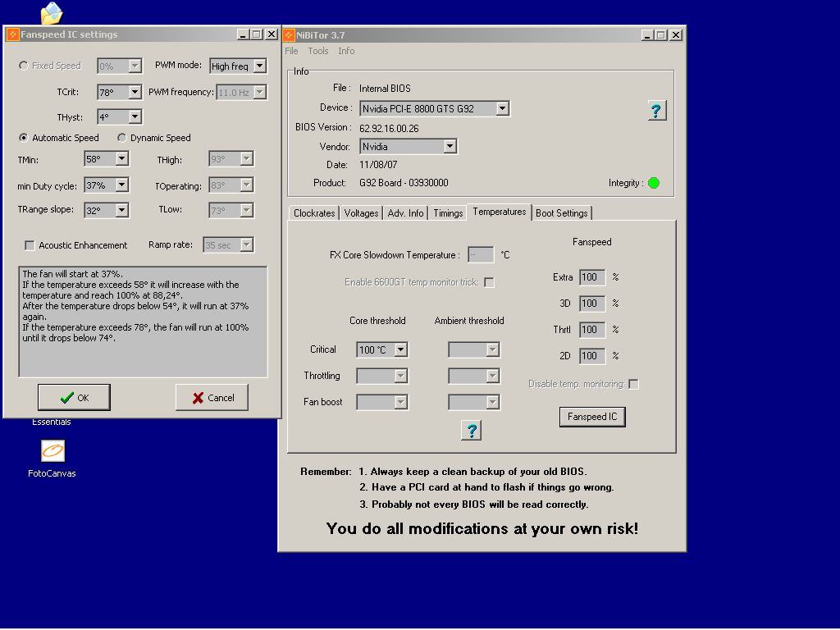Click the FX Core Slowdown Temperature field

(481, 255)
